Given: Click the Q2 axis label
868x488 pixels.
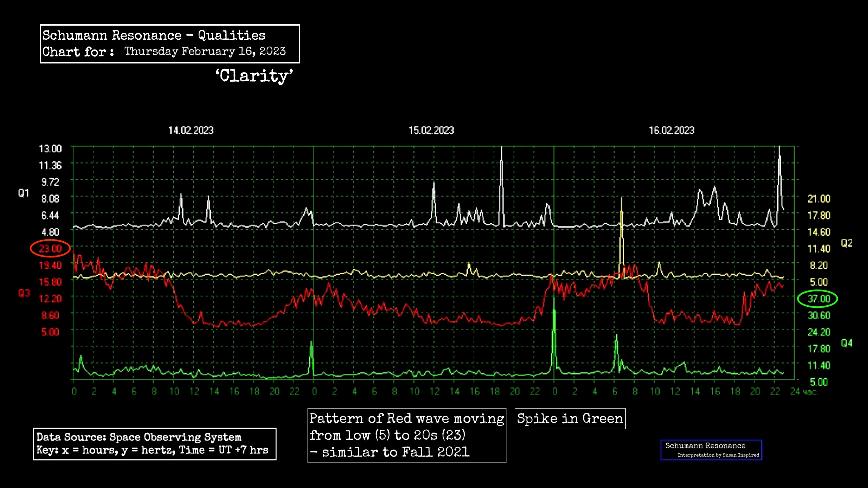Looking at the screenshot, I should (x=846, y=243).
